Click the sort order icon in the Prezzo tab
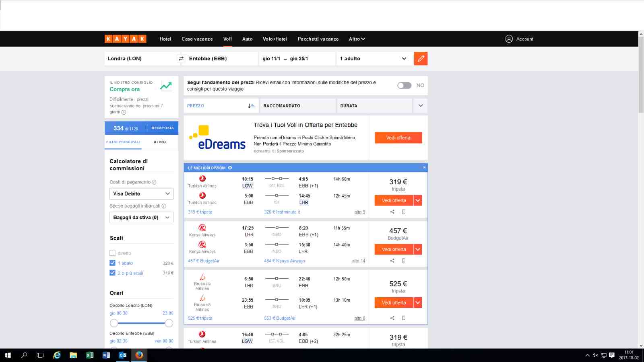The height and width of the screenshot is (362, 644). pos(251,106)
